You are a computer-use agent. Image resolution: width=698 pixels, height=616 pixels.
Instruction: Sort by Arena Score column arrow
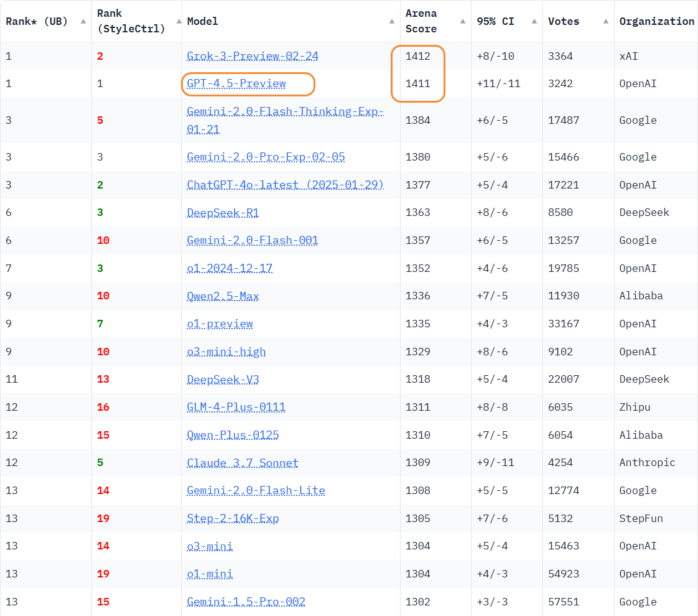(463, 21)
